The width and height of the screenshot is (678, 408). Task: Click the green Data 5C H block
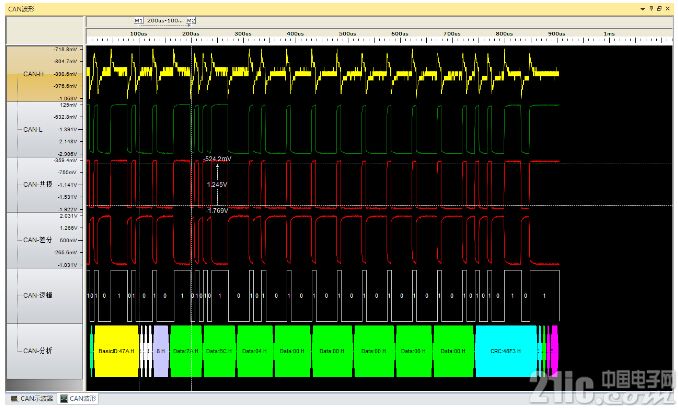(219, 351)
